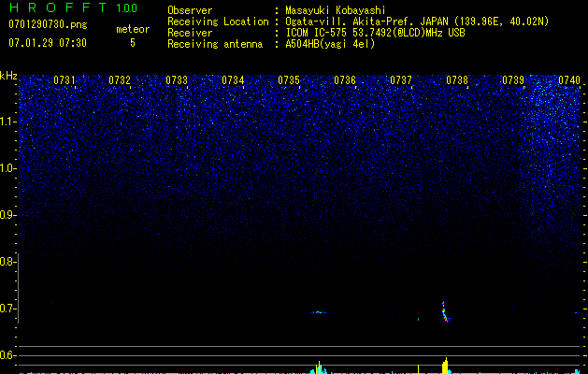Viewport: 588px width, 374px height.
Task: Click the meteor label in the header
Action: tap(133, 29)
